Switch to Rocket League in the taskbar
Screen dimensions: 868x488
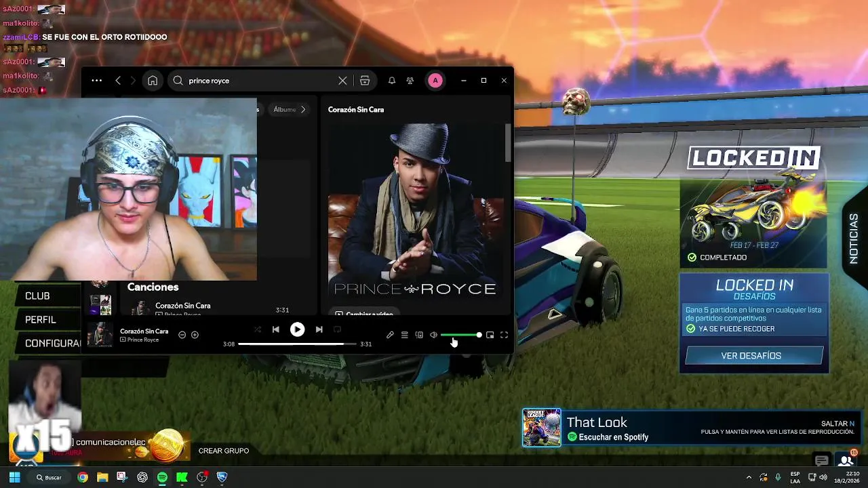pos(222,477)
